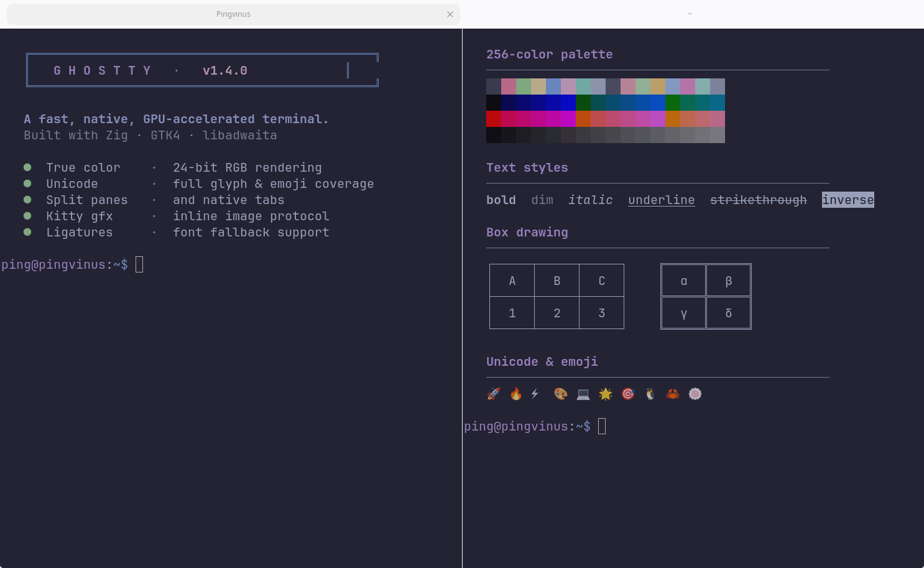Close the Pingvinus tab
Screen dimensions: 924x568
pyautogui.click(x=450, y=14)
